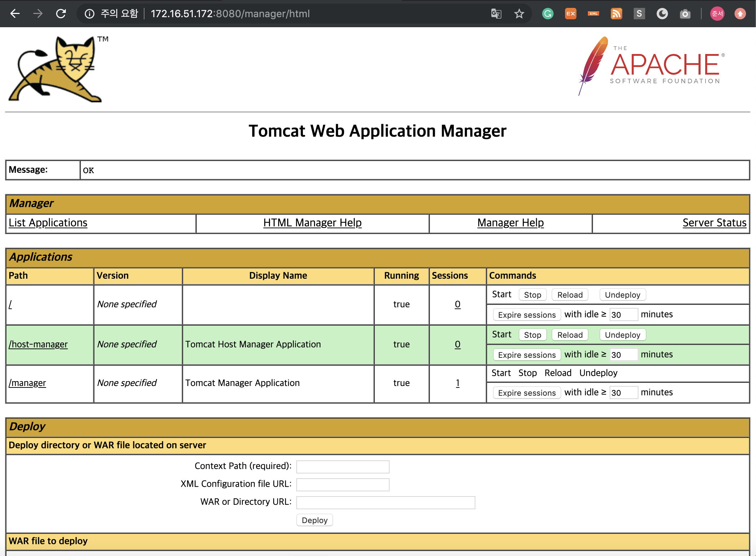The image size is (756, 556).
Task: Expire sessions for /manager application
Action: click(527, 393)
